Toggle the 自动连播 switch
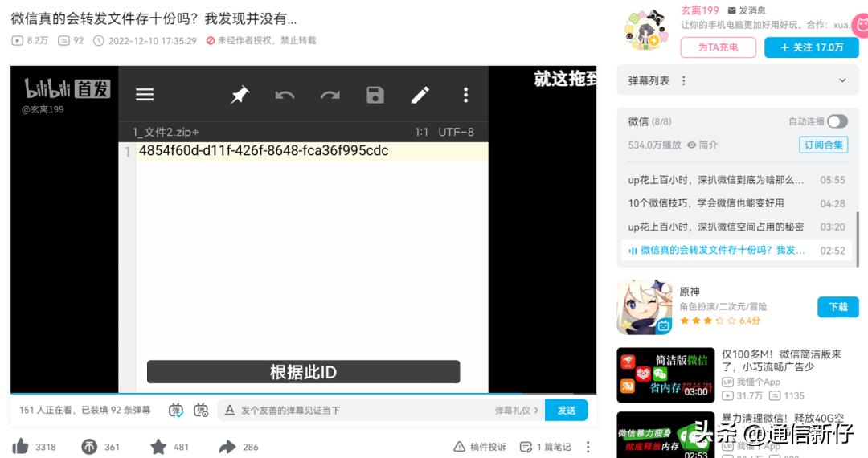 [837, 121]
